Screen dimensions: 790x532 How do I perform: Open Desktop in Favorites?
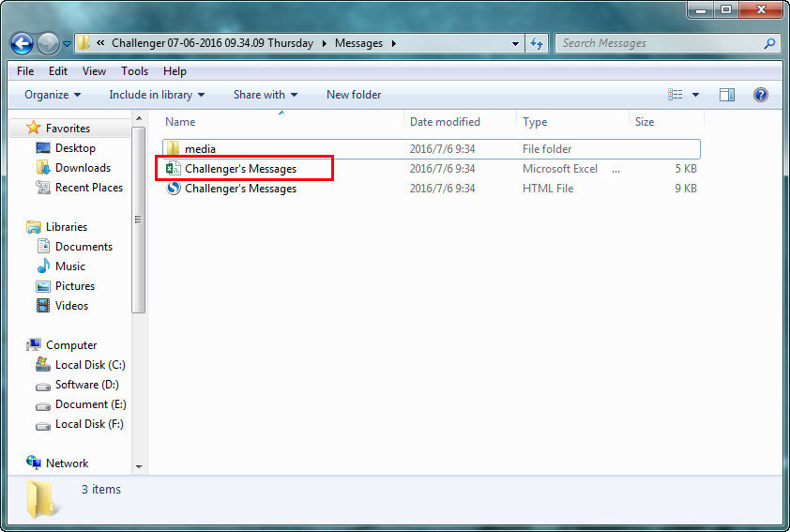point(75,148)
